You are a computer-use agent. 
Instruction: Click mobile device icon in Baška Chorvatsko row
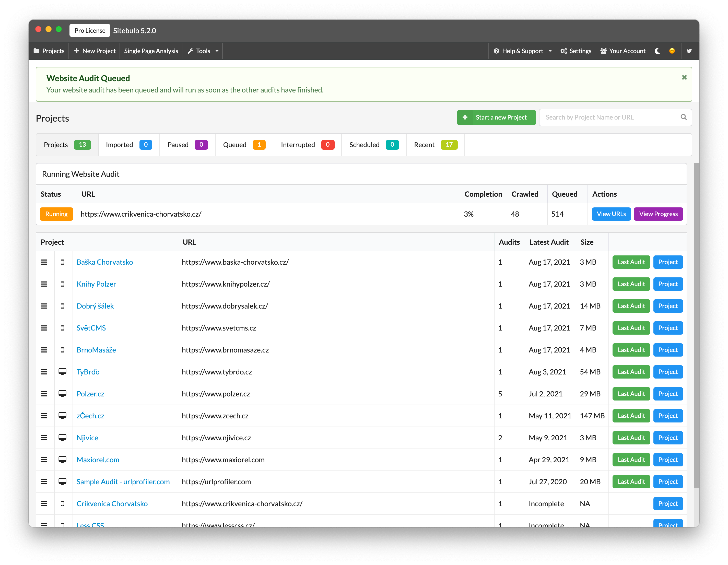(62, 262)
